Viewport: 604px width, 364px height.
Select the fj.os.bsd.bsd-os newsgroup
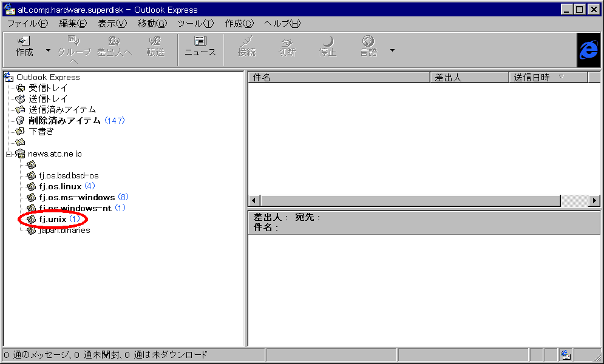pyautogui.click(x=69, y=176)
